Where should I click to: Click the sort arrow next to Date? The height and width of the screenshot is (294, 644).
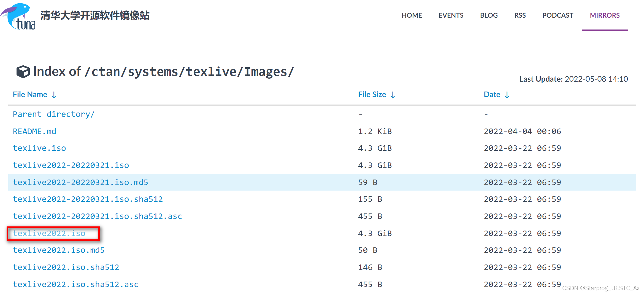507,95
